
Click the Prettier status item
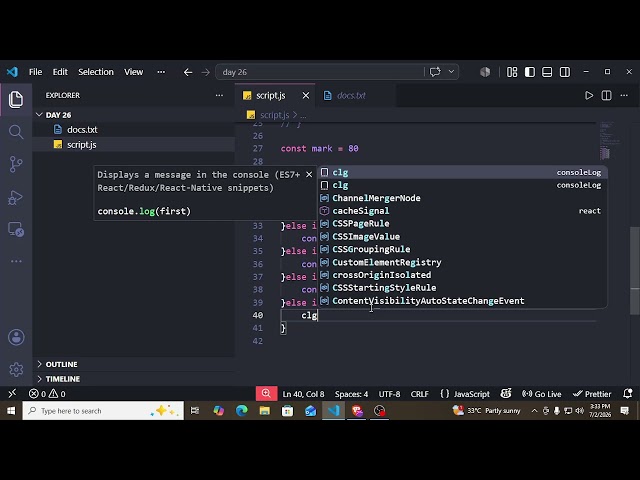click(x=592, y=394)
